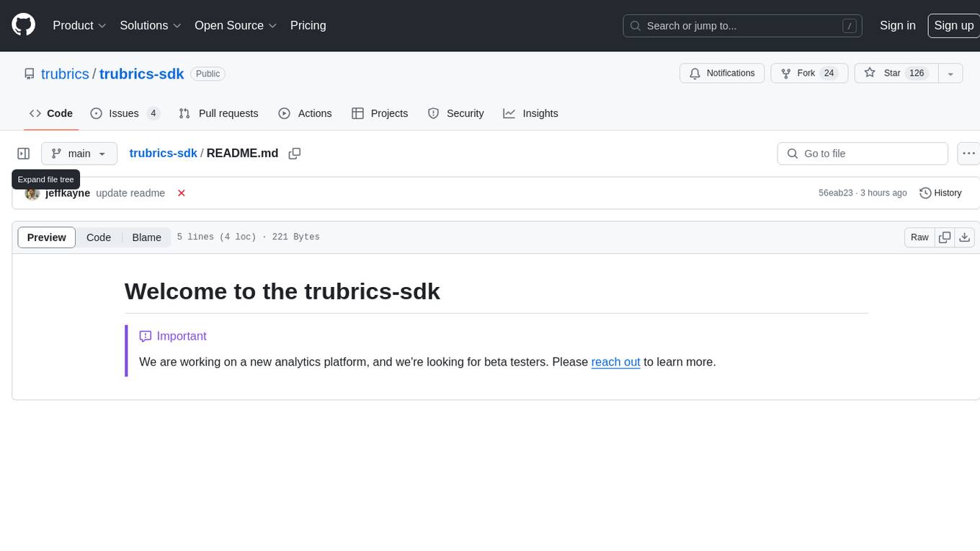This screenshot has width=980, height=551.
Task: Switch to Preview view
Action: point(47,237)
